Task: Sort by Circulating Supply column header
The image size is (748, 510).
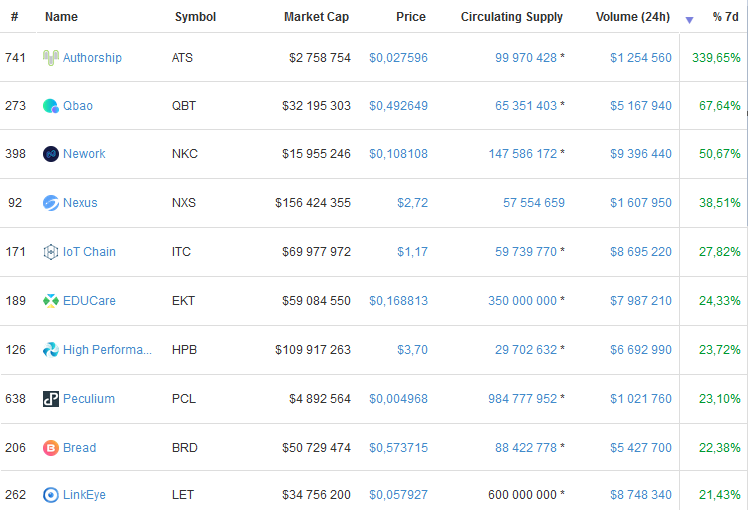Action: pyautogui.click(x=511, y=17)
